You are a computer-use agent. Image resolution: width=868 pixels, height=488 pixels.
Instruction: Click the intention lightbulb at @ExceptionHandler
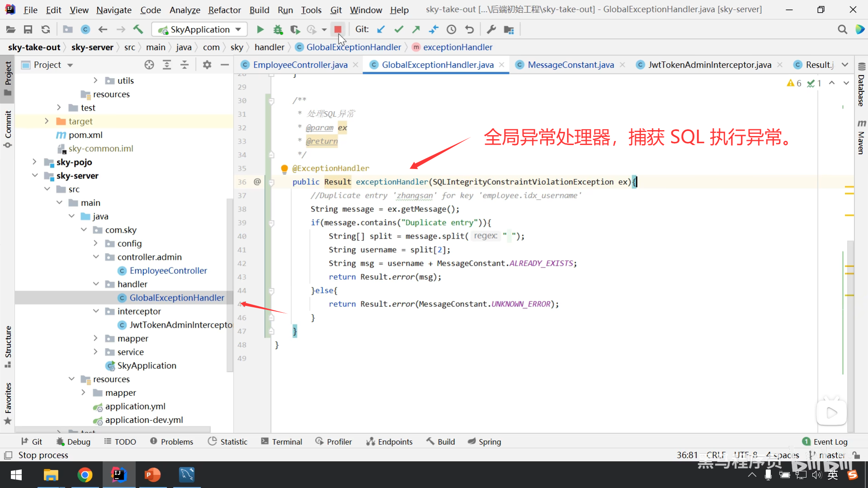click(284, 169)
